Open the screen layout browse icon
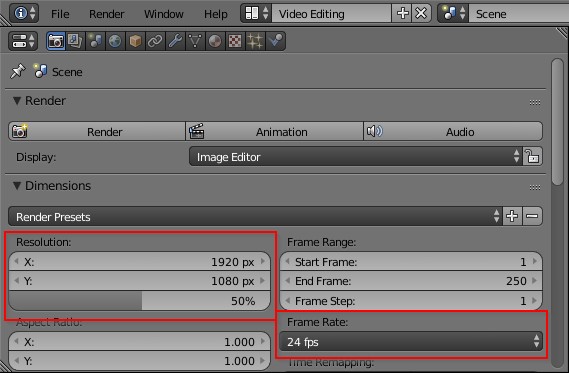The width and height of the screenshot is (569, 373). (x=256, y=13)
